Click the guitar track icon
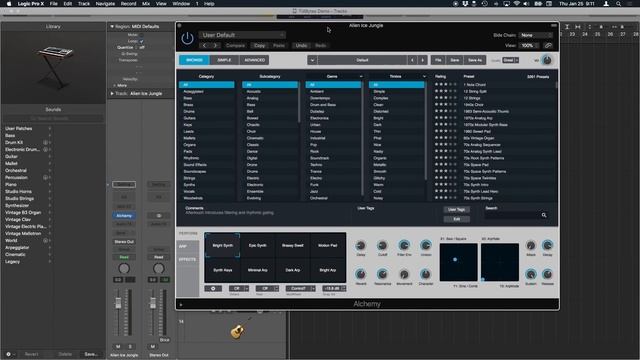Screen dimensions: 640x360 click(x=238, y=331)
